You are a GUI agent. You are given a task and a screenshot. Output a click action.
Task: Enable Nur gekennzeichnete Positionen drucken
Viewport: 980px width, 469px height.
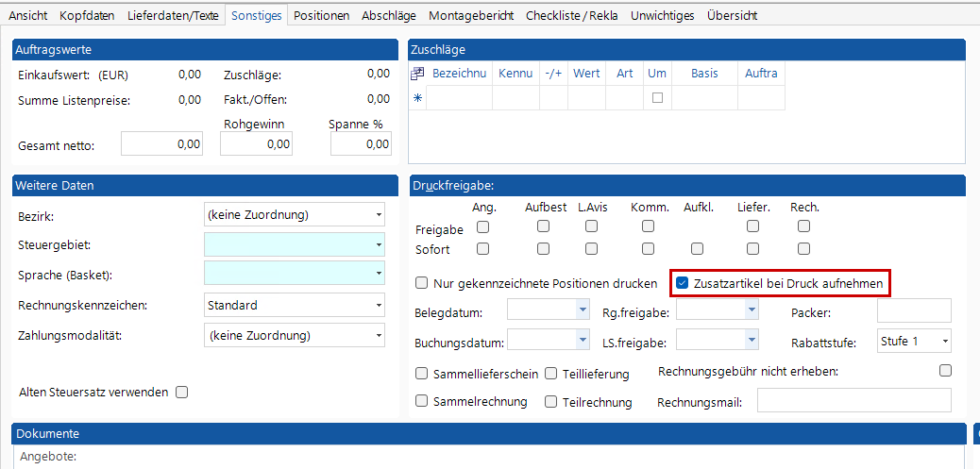tap(421, 282)
